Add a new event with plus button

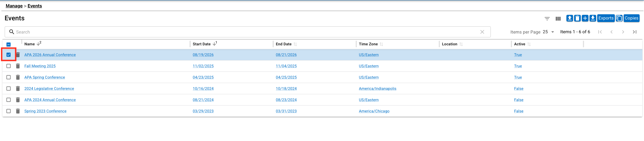coord(585,18)
